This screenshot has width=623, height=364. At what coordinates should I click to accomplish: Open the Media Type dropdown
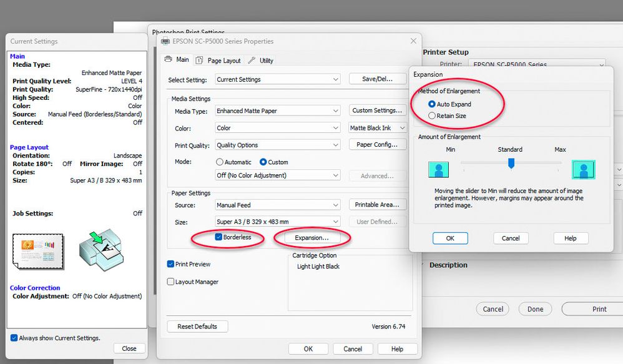pos(278,111)
